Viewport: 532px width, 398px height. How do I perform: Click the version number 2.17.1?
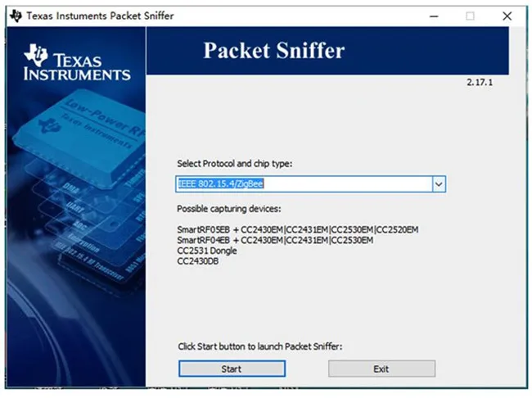480,82
